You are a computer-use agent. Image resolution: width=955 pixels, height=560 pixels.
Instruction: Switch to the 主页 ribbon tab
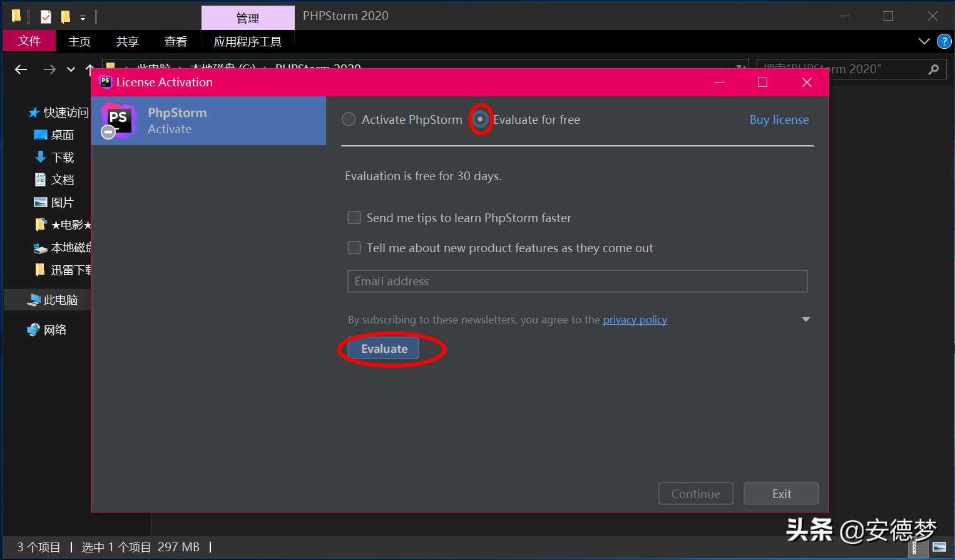pos(79,41)
